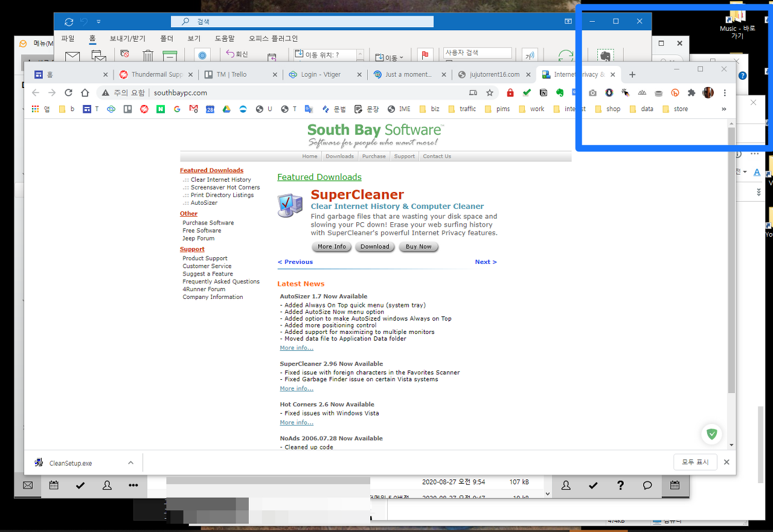The height and width of the screenshot is (532, 773).
Task: Open the Outlook 파일 menu
Action: 68,38
